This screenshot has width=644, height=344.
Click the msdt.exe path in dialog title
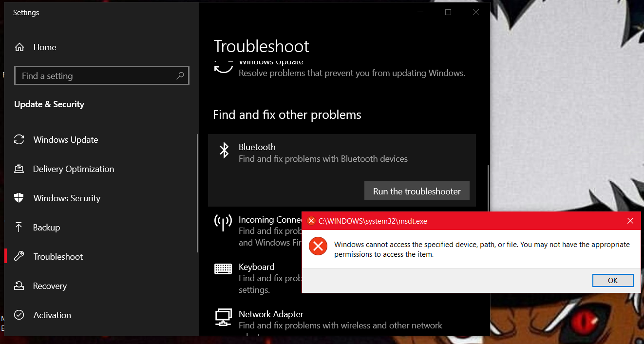373,221
